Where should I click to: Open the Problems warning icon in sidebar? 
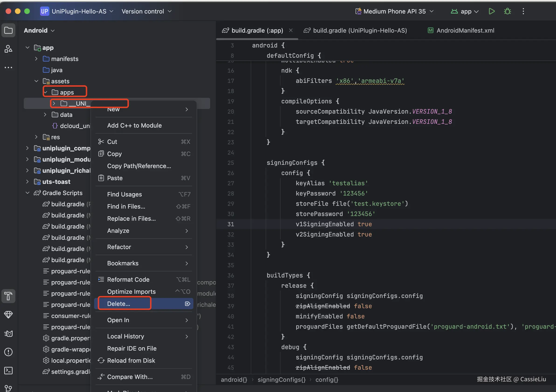point(8,352)
